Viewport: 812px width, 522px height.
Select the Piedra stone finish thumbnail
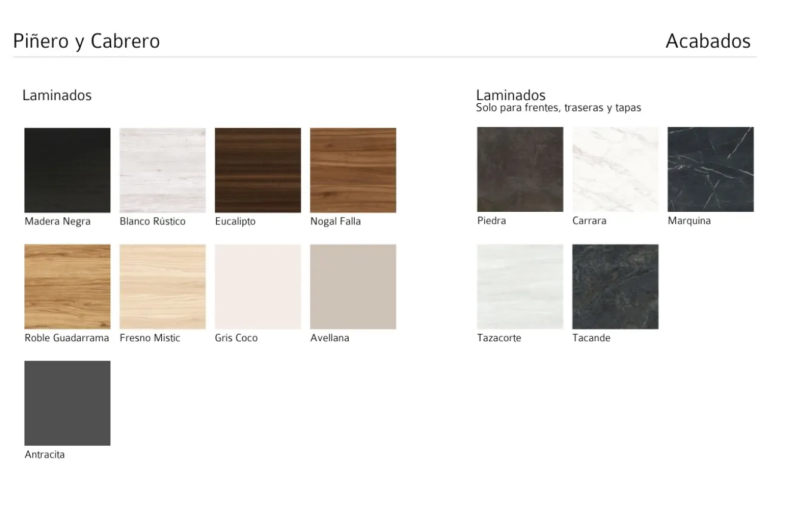(x=519, y=169)
